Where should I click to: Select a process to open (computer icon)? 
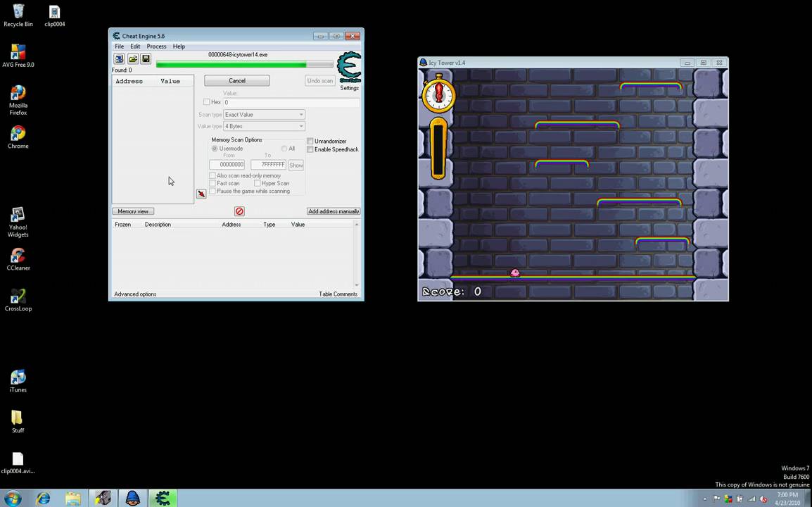click(118, 58)
